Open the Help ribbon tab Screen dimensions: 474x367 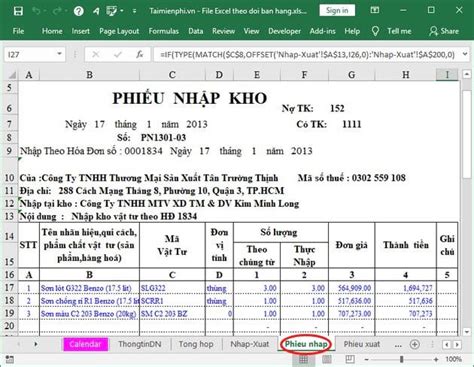(x=352, y=31)
